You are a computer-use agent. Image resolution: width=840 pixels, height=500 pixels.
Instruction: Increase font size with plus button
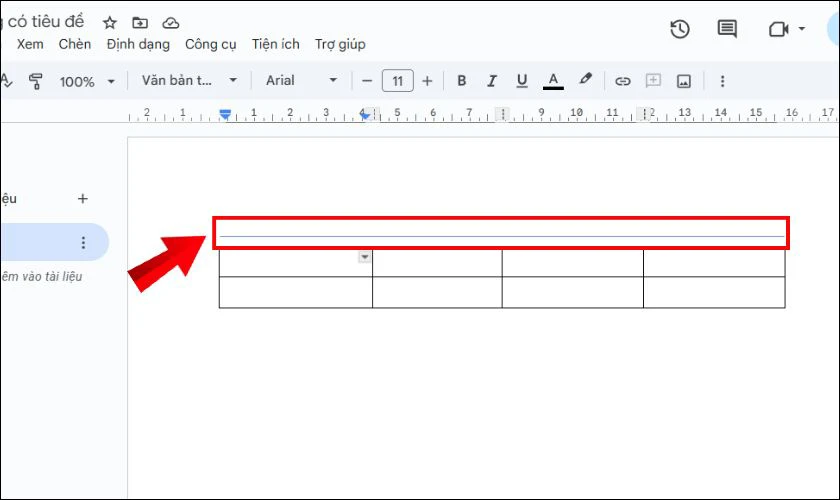click(x=427, y=81)
